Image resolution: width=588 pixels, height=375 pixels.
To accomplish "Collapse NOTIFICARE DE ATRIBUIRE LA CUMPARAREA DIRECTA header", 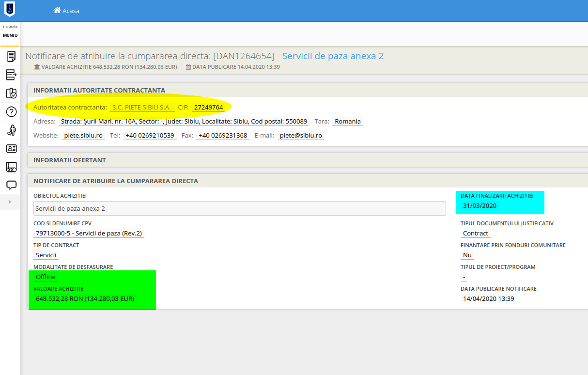I will [308, 181].
